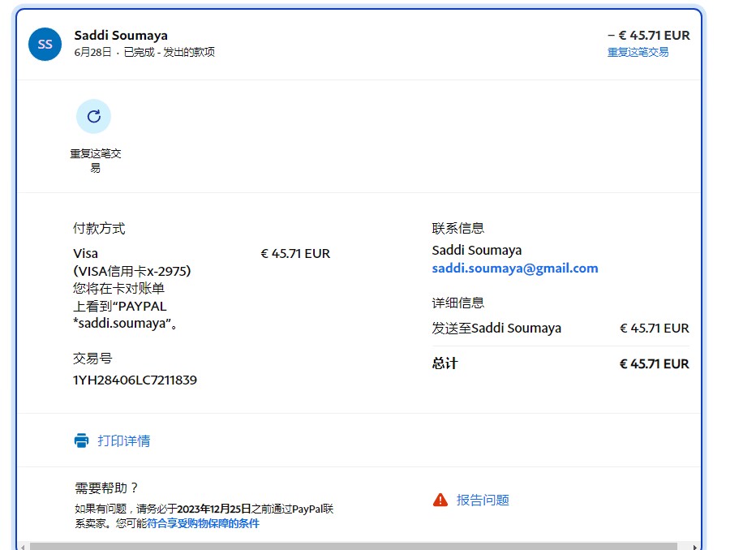Click the horizontal scrollbar at the bottom
Viewport: 756px width, 550px height.
357,546
